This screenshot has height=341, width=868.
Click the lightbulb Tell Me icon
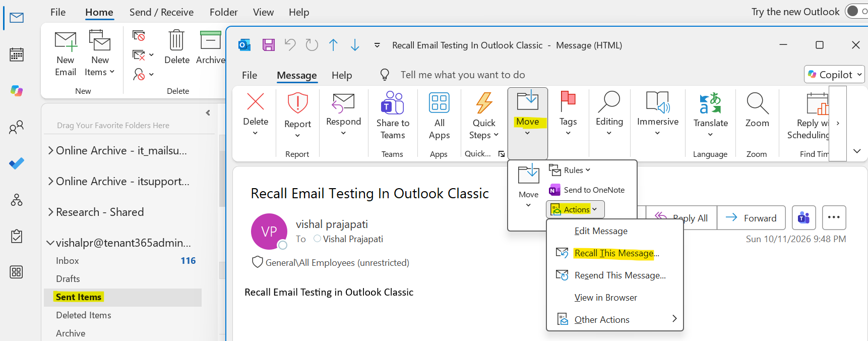pos(385,75)
